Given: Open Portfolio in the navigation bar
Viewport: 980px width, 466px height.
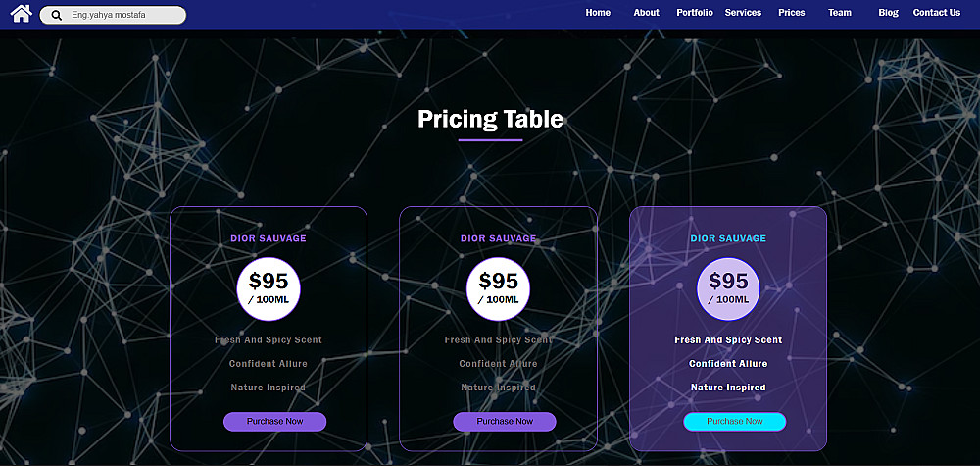Looking at the screenshot, I should pos(695,13).
